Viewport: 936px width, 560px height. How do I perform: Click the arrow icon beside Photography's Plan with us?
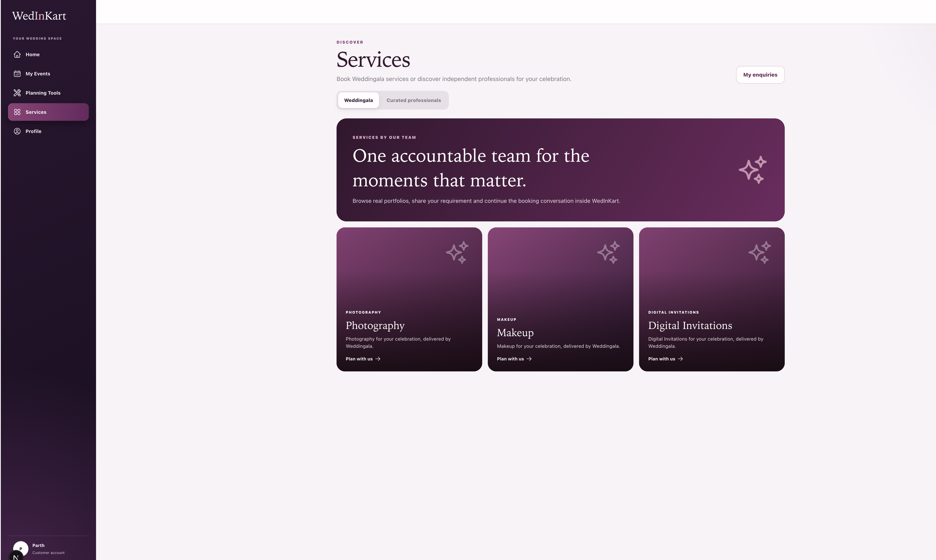[x=378, y=359]
